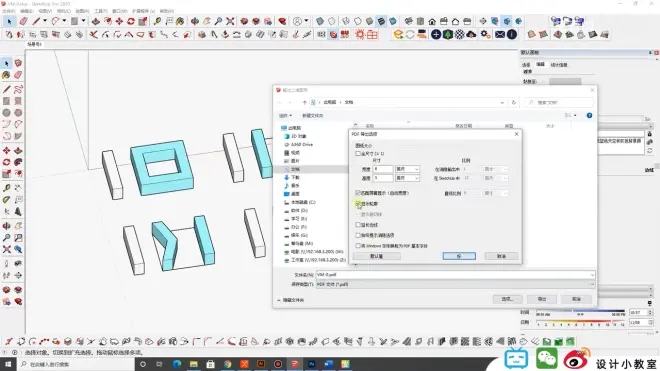Activate the Rotate tool in top toolbar

click(131, 21)
